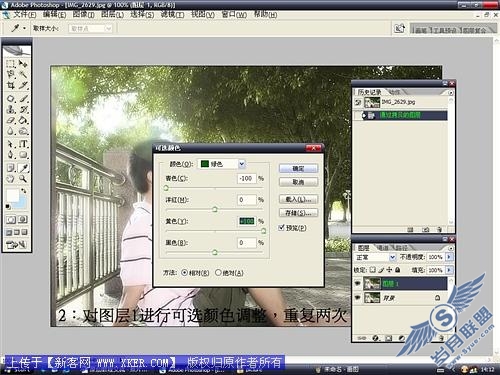Open the Layers panel flyout menu

pos(451,248)
